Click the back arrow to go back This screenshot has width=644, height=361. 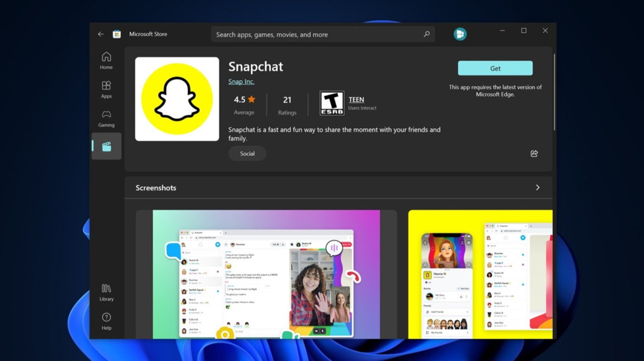click(x=101, y=34)
